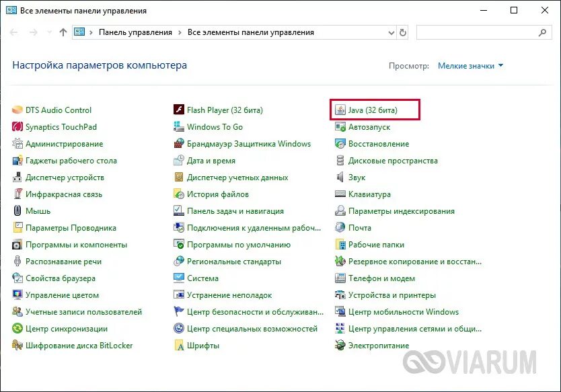561x392 pixels.
Task: Go up one folder level
Action: [63, 32]
